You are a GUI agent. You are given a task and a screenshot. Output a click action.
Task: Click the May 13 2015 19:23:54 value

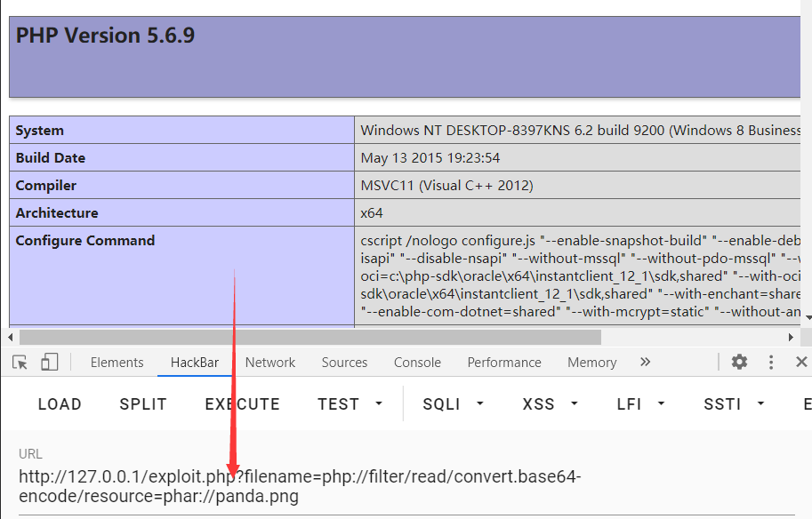tap(430, 158)
